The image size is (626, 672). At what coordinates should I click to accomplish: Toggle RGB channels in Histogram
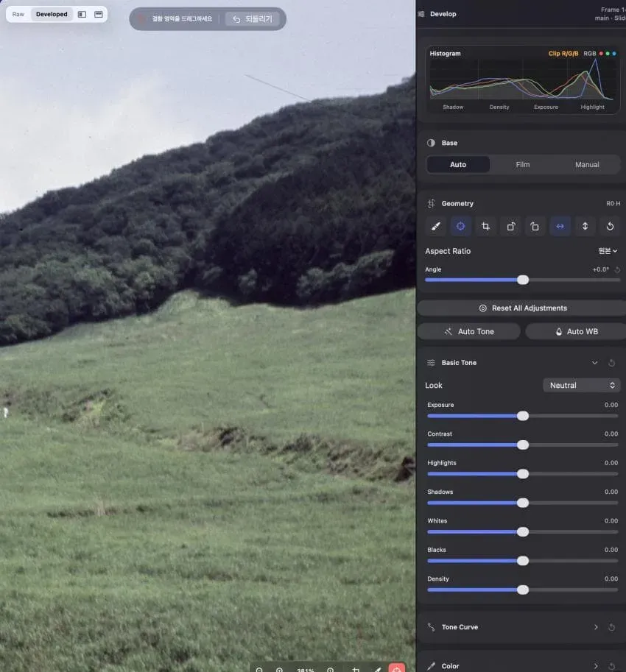pyautogui.click(x=599, y=54)
